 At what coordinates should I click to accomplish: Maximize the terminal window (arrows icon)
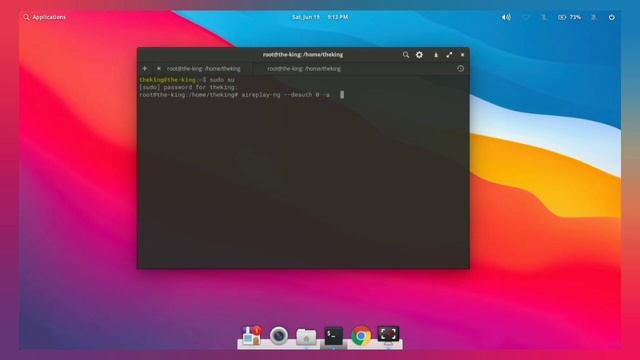(449, 55)
